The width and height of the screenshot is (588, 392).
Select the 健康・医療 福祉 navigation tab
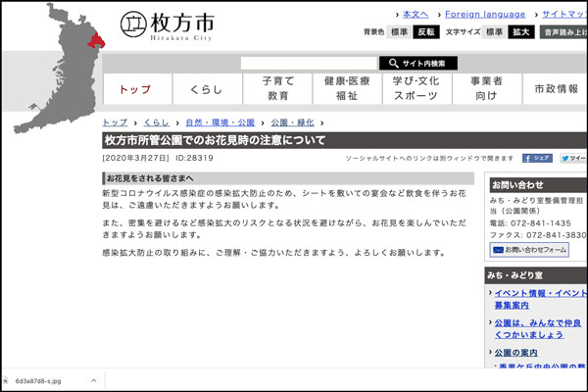coord(347,89)
